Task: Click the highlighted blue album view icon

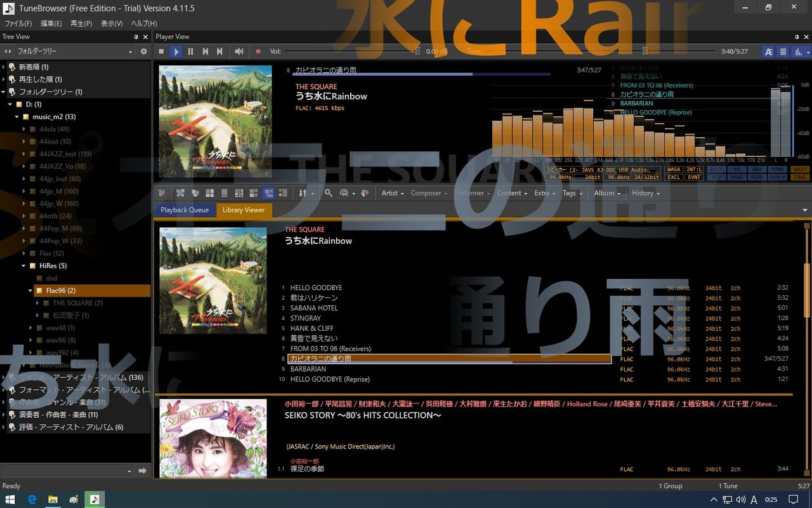Action: click(268, 193)
